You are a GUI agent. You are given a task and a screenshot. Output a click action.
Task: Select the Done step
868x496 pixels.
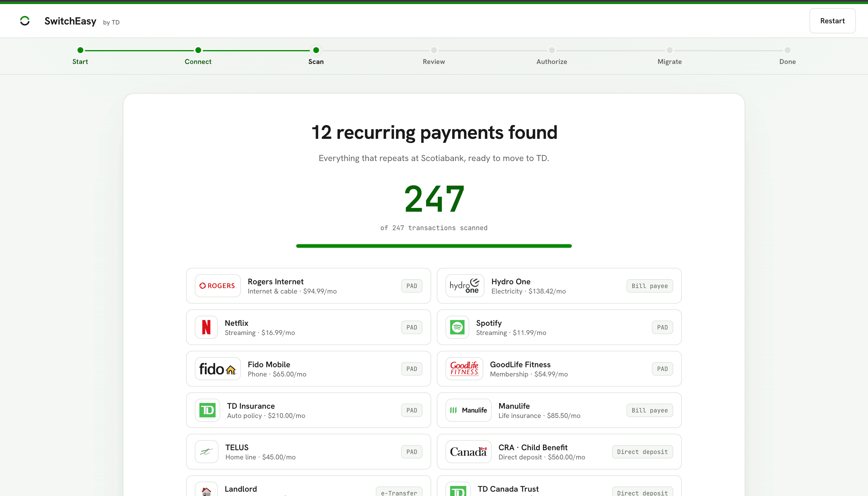[x=788, y=56]
